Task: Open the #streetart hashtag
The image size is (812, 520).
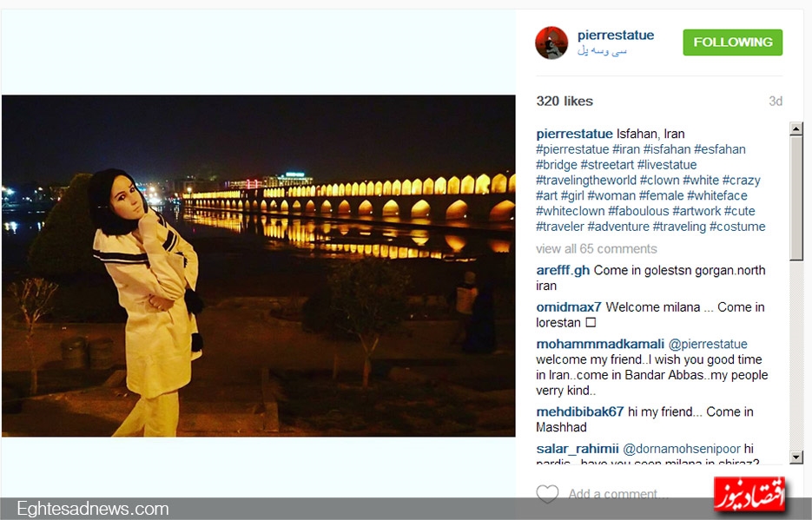Action: coord(607,165)
